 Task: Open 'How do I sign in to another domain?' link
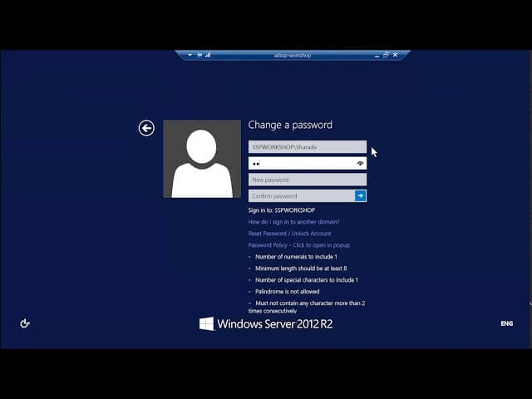click(x=293, y=222)
